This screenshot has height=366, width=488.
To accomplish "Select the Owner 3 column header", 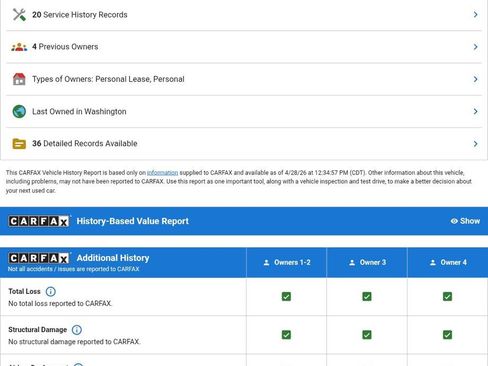I will pos(367,263).
